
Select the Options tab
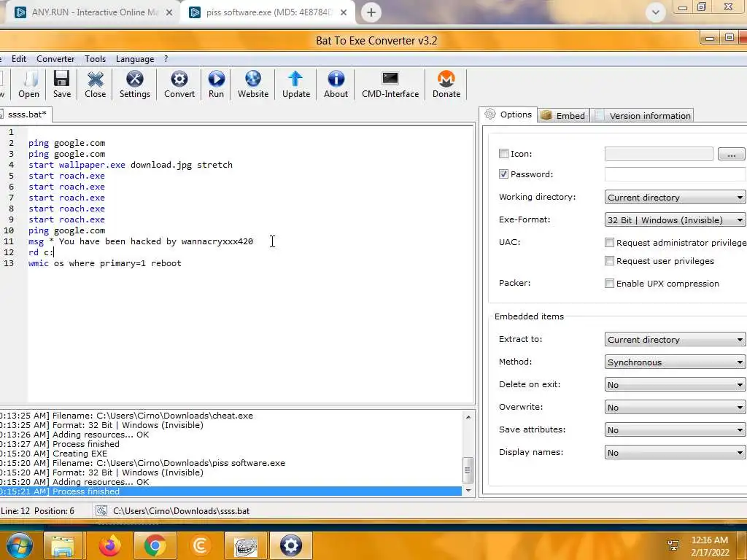(x=508, y=114)
